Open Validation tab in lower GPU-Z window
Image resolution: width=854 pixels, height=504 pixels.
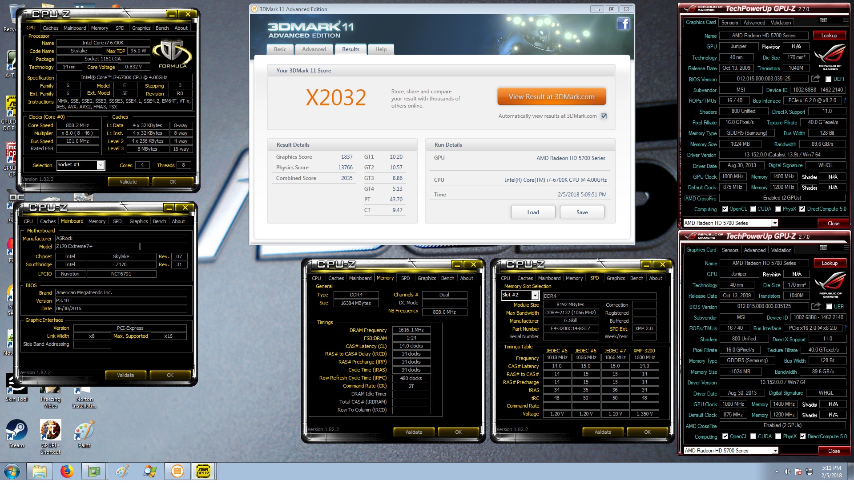[x=781, y=250]
